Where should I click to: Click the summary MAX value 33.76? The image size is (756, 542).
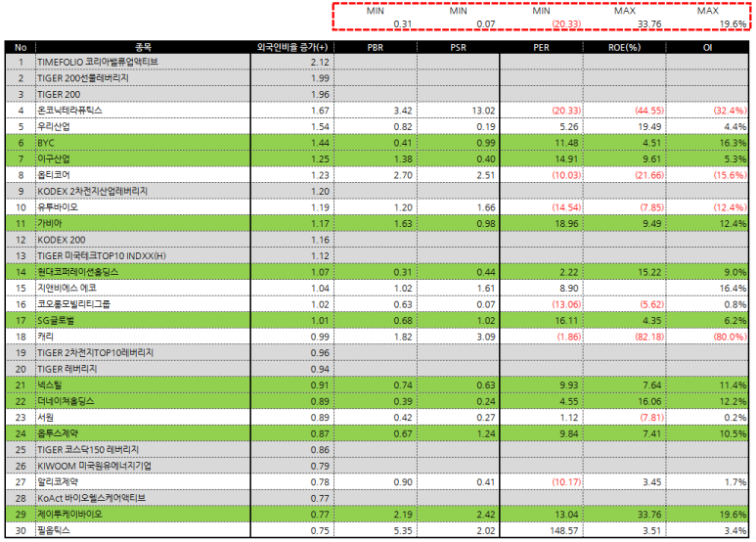point(649,23)
